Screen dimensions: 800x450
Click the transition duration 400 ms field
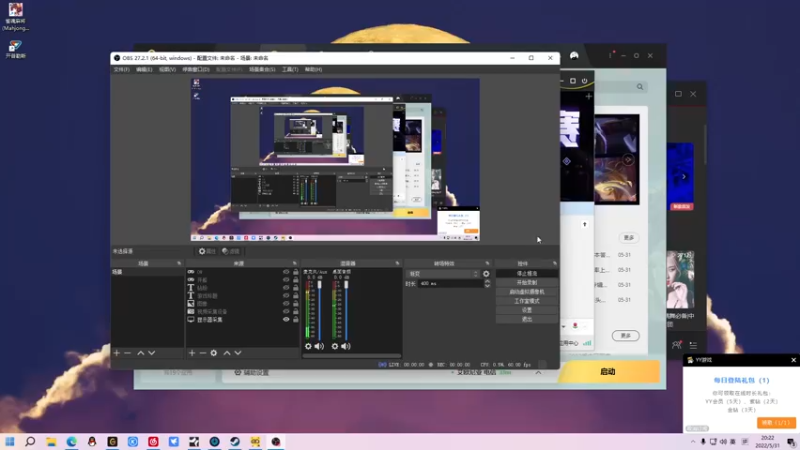click(451, 284)
